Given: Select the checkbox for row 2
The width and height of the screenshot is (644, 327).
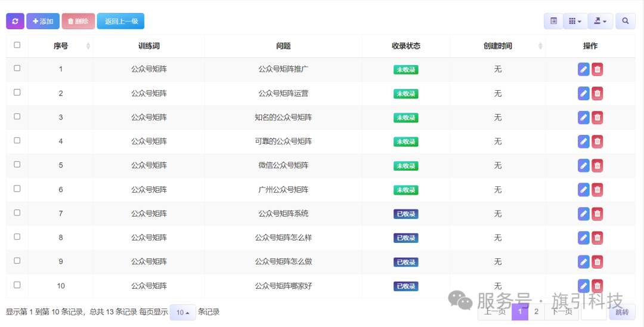Looking at the screenshot, I should point(17,92).
